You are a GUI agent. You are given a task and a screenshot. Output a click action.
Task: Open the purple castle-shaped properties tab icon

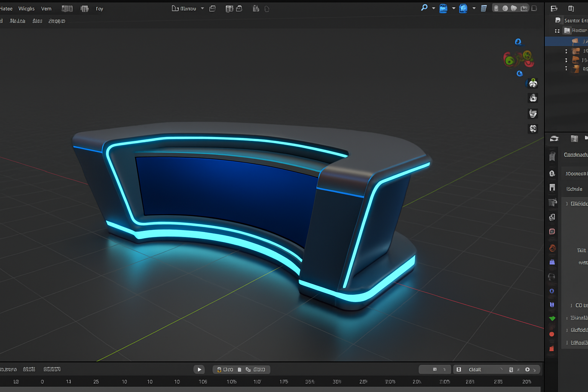tap(552, 262)
